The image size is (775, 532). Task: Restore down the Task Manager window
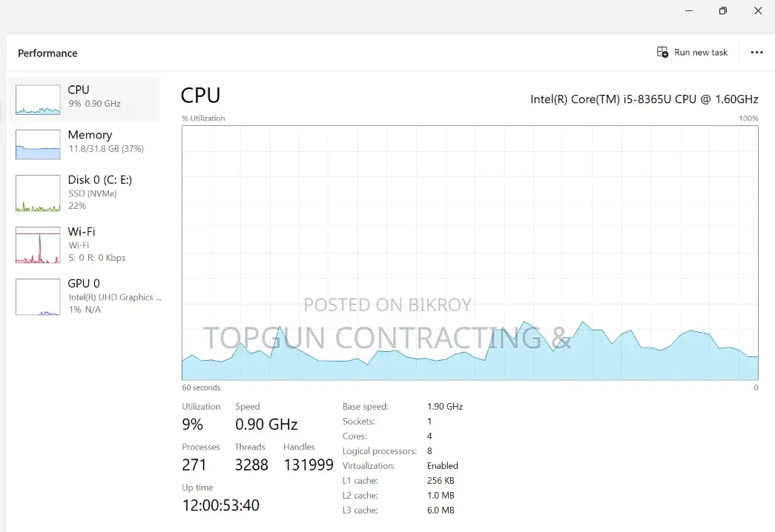723,11
